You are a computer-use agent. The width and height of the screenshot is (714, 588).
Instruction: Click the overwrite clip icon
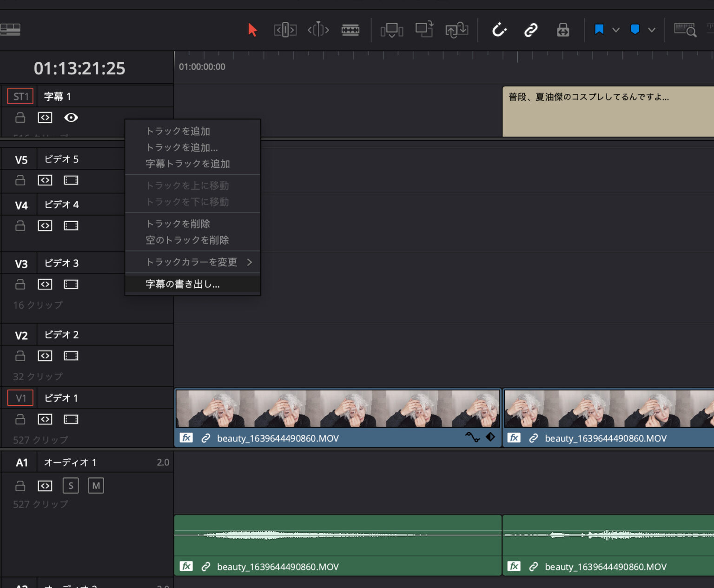point(424,29)
